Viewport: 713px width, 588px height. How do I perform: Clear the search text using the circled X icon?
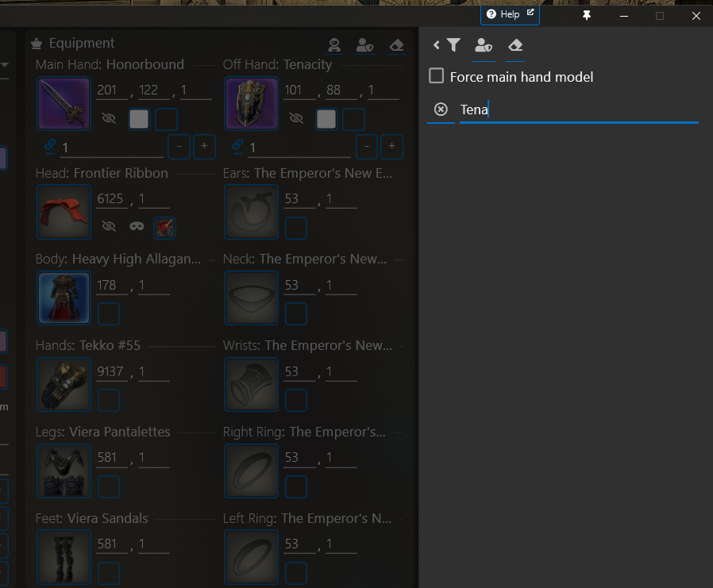click(x=441, y=110)
